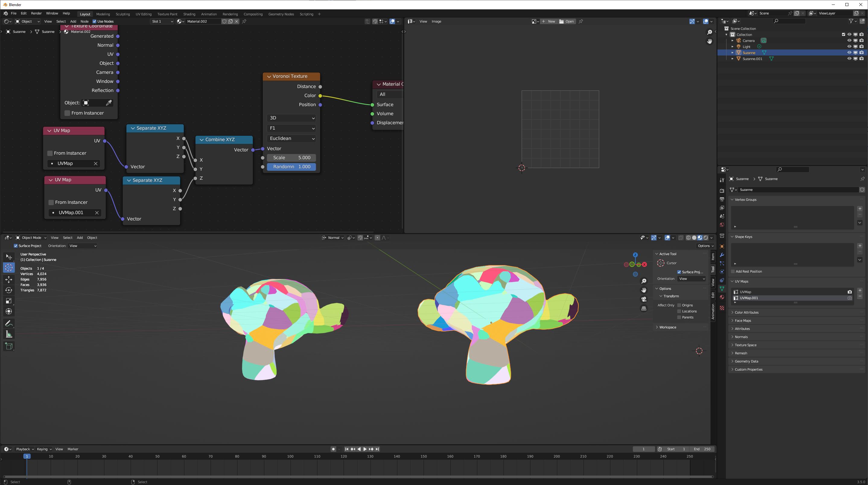Viewport: 868px width, 485px height.
Task: Select wireframe viewport shading
Action: click(688, 238)
